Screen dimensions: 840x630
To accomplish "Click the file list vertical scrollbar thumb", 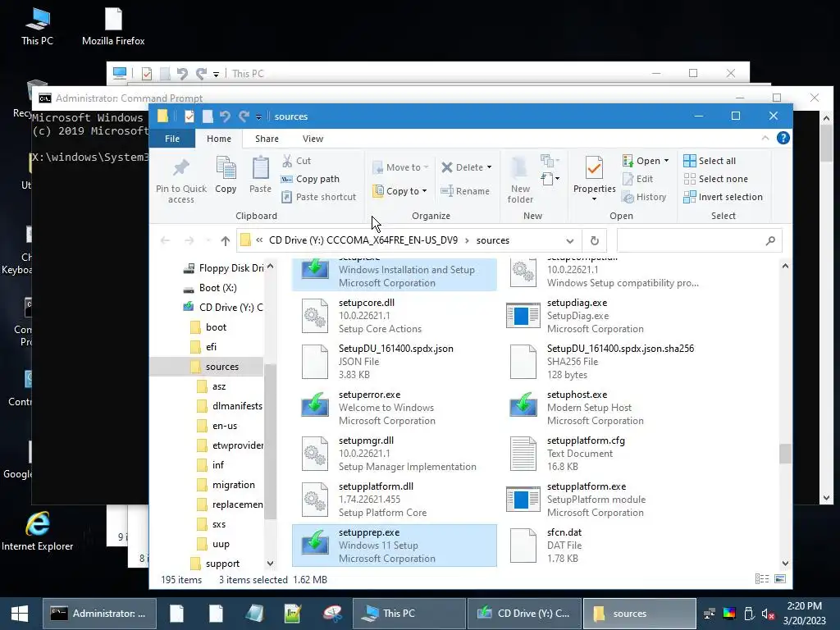I will tap(785, 454).
